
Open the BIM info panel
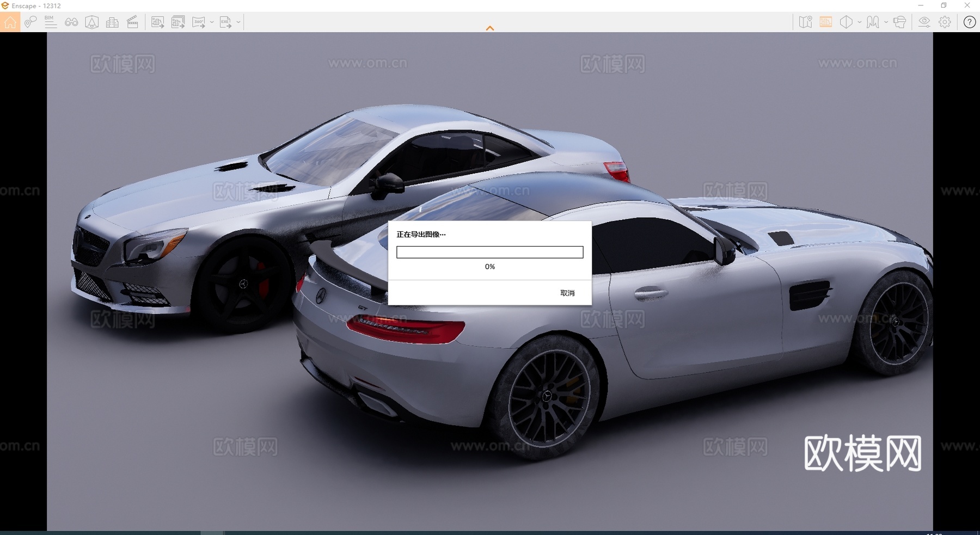(51, 22)
